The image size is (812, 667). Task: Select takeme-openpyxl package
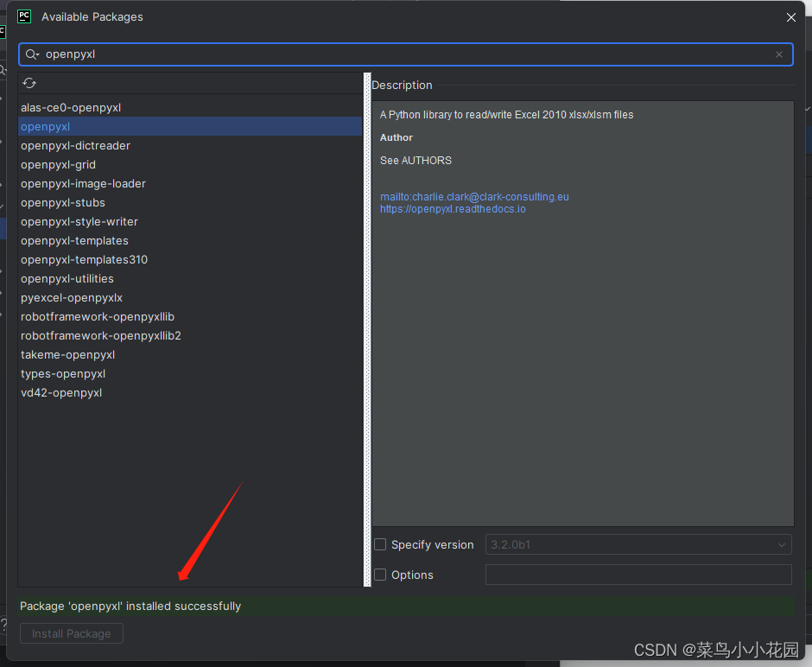(190, 355)
